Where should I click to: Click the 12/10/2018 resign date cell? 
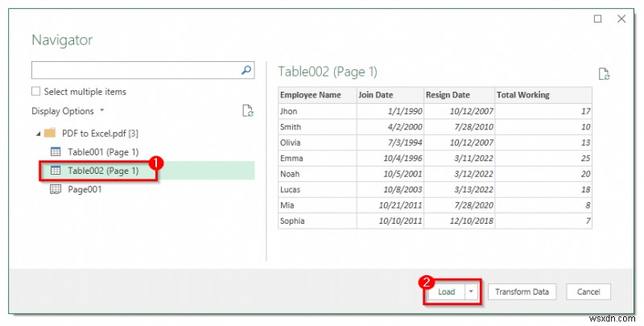pyautogui.click(x=459, y=221)
